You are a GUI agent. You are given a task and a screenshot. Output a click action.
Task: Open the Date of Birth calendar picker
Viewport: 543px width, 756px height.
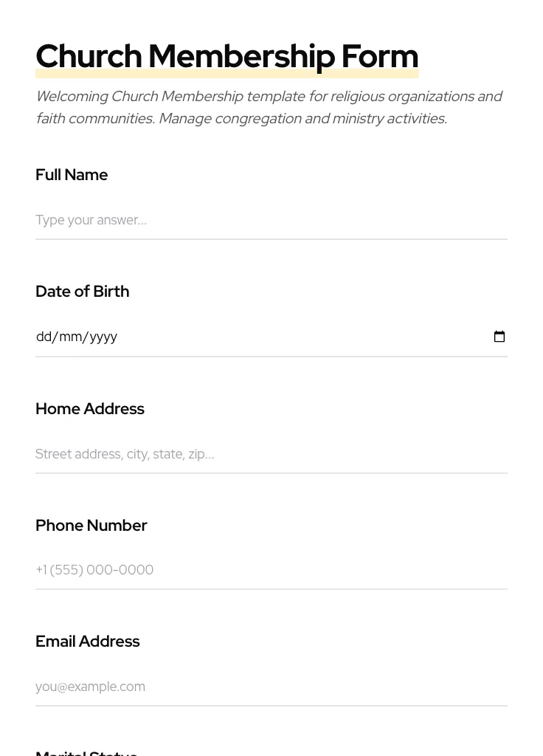(499, 337)
